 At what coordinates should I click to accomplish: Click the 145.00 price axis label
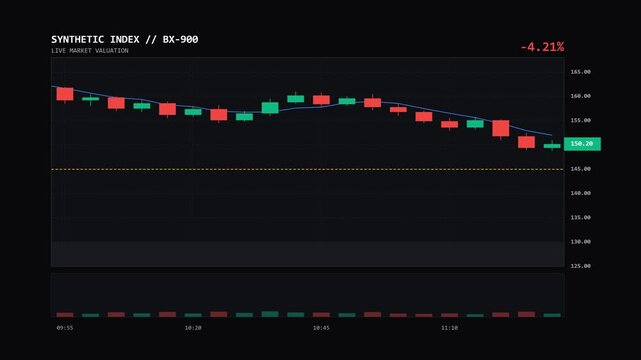580,169
